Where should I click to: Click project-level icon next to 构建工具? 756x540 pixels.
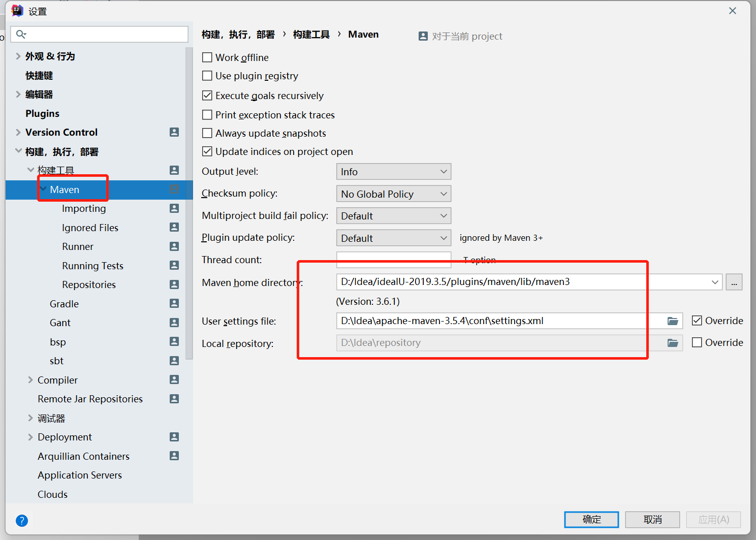point(174,170)
